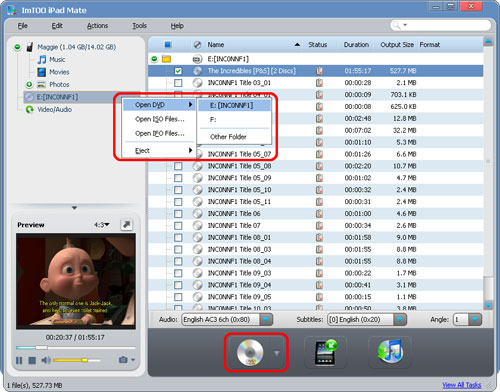
Task: Sort by the Output Size column
Action: (x=397, y=45)
